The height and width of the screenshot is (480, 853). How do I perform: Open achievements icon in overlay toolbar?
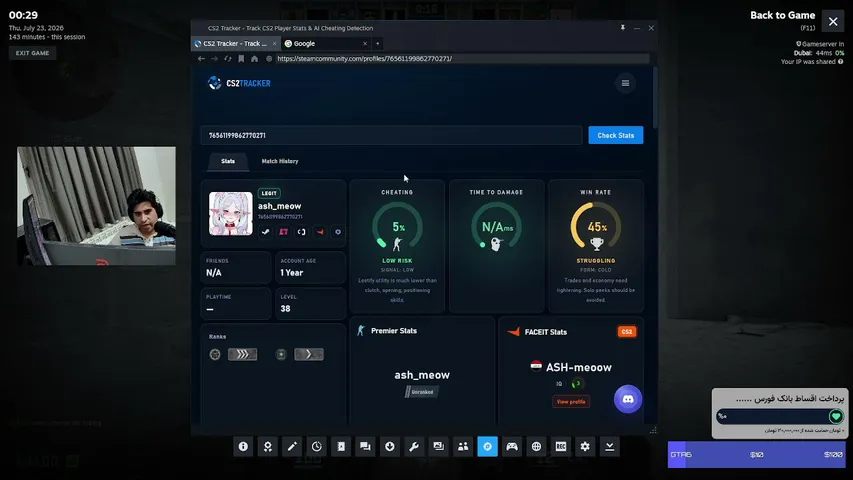coord(268,446)
